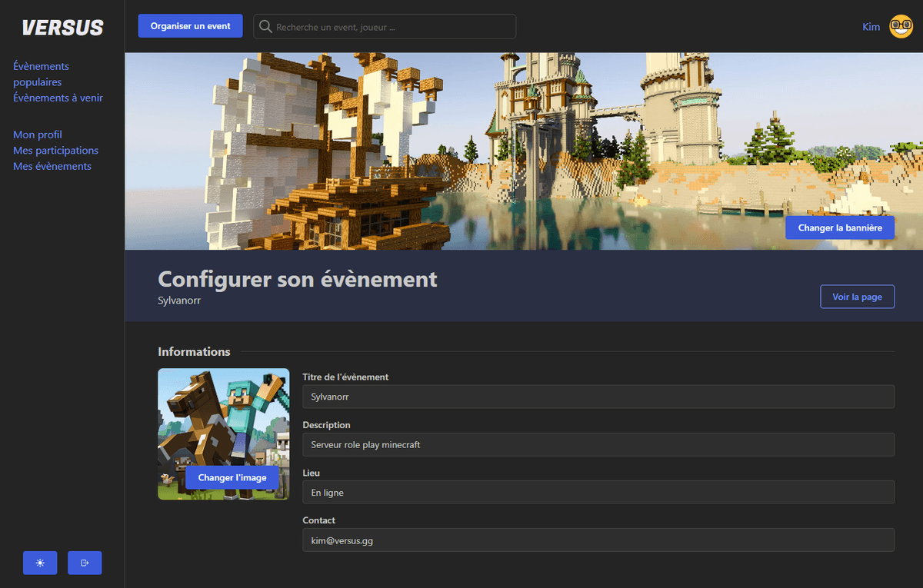Edit the Contact email field
923x588 pixels.
[598, 540]
